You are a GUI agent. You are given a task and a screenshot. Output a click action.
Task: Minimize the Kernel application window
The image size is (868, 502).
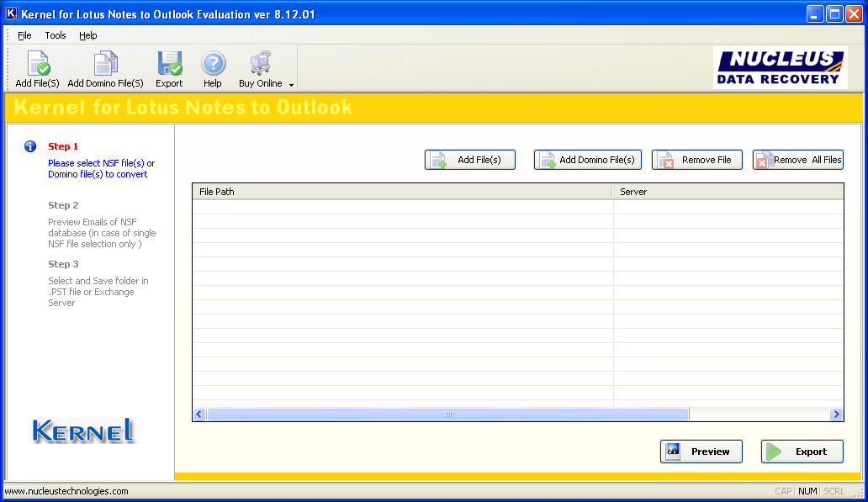tap(815, 13)
